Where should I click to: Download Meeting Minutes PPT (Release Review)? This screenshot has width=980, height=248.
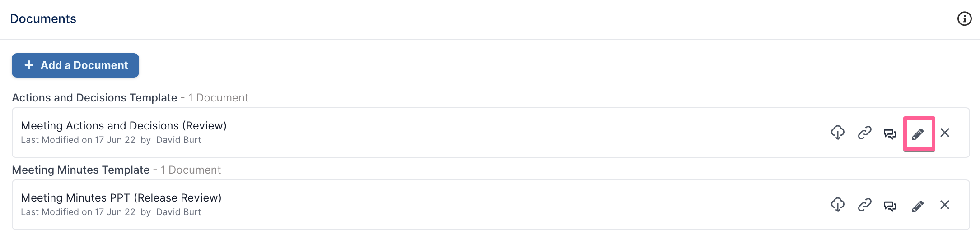click(838, 205)
